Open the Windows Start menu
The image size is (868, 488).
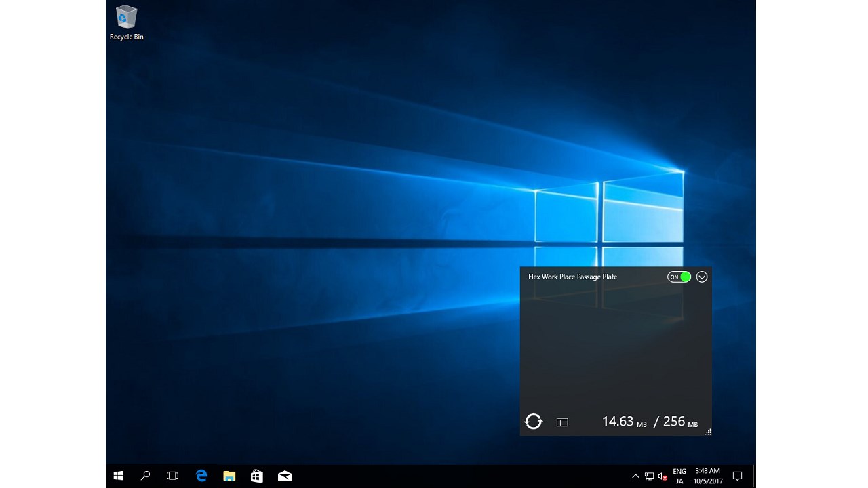pos(118,476)
